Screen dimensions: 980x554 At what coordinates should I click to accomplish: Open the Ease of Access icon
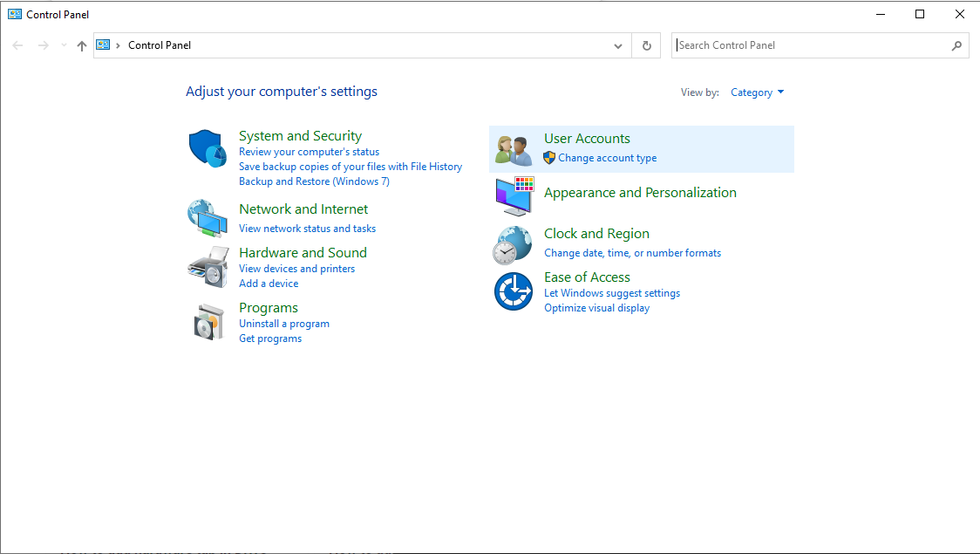[513, 291]
